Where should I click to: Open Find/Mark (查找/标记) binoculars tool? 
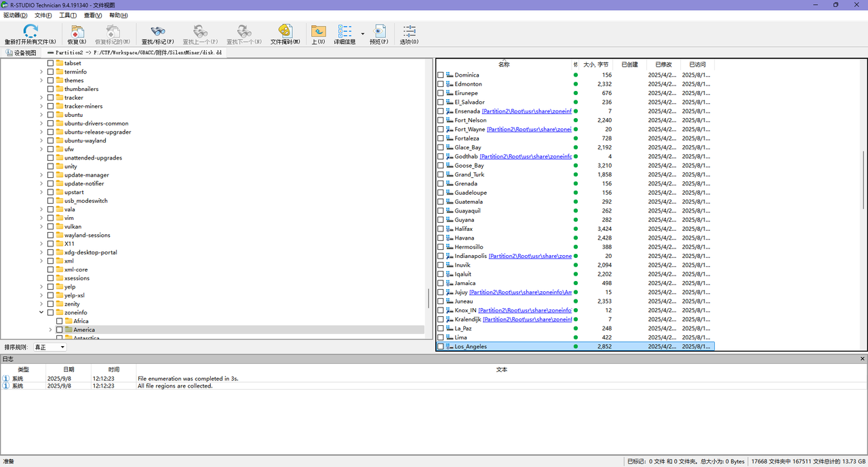(x=157, y=31)
